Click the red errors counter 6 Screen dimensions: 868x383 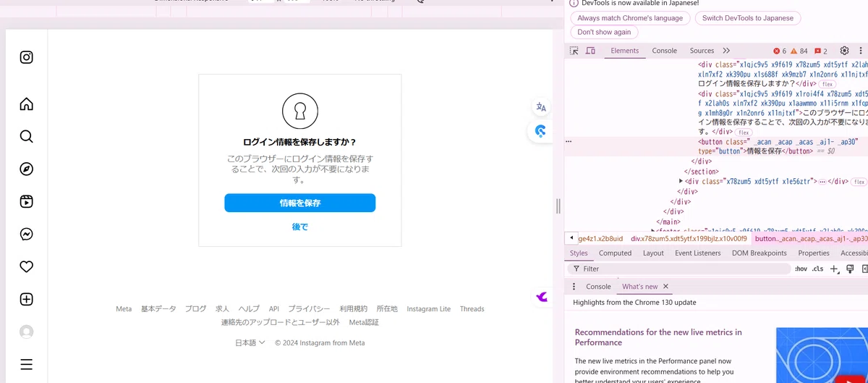pyautogui.click(x=780, y=51)
